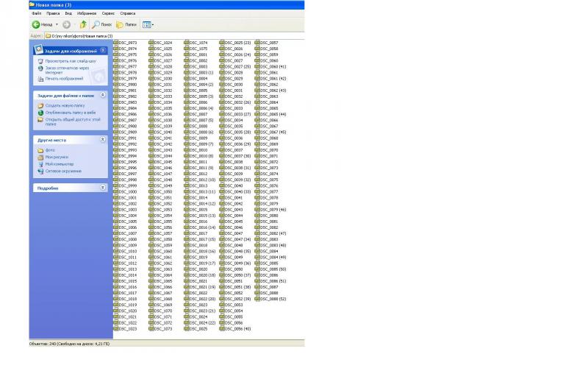Screen dimensions: 588x368
Task: Select file name DSC_1040
Action: click(163, 132)
